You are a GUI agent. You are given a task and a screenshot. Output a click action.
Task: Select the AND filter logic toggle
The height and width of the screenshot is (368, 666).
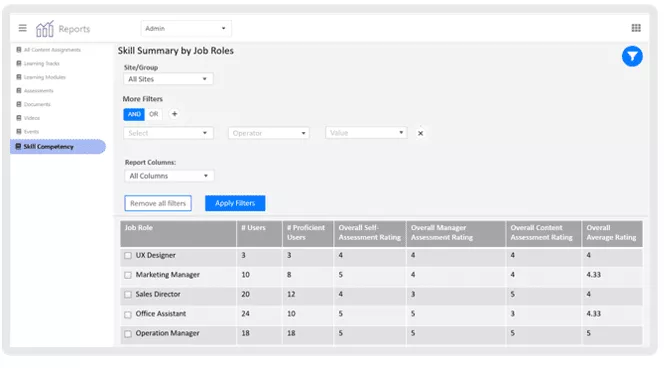pos(134,114)
